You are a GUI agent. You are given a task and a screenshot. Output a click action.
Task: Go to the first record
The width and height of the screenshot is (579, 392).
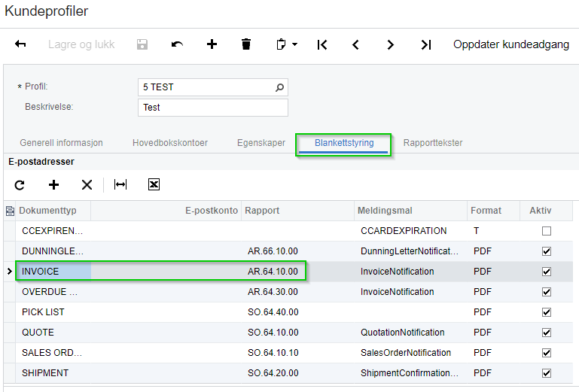(322, 44)
